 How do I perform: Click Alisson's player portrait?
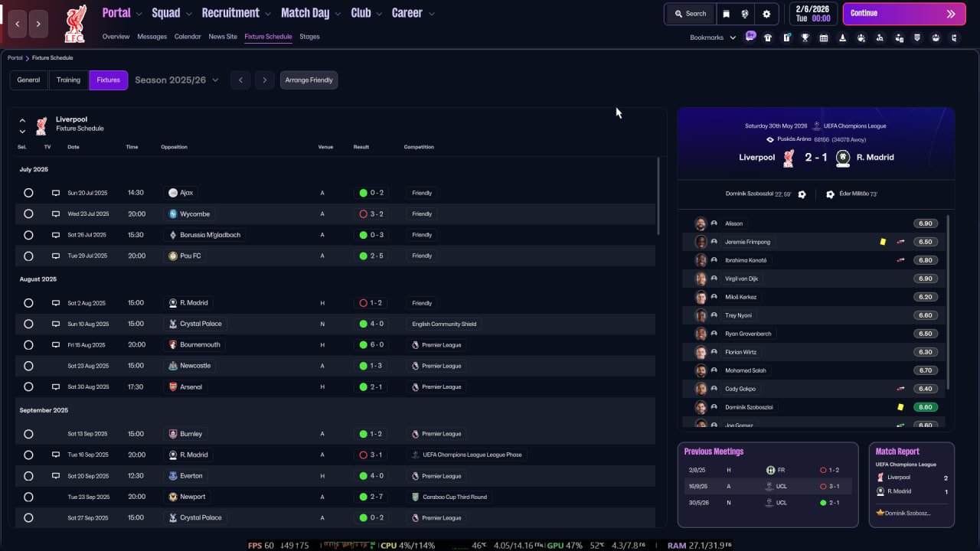pyautogui.click(x=701, y=223)
